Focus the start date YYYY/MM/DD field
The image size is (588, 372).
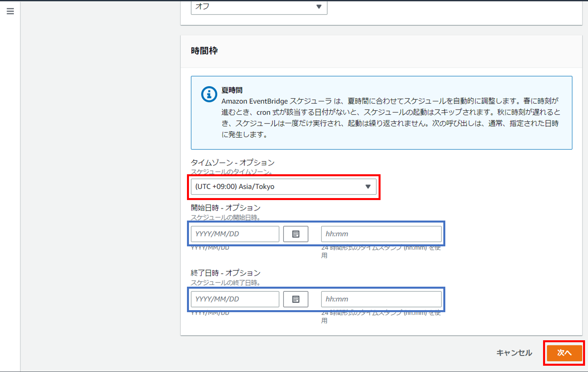[x=235, y=234]
